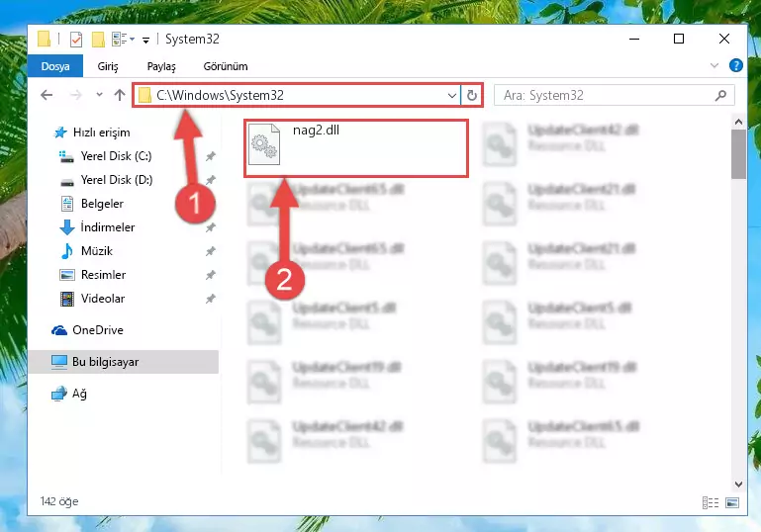Go back with the left arrow
Viewport: 761px width, 532px height.
pyautogui.click(x=47, y=95)
